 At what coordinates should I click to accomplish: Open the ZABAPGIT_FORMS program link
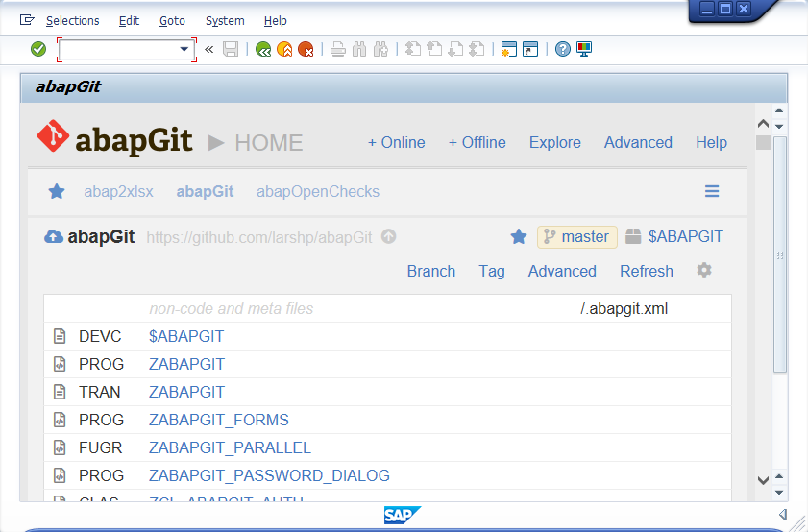[218, 421]
